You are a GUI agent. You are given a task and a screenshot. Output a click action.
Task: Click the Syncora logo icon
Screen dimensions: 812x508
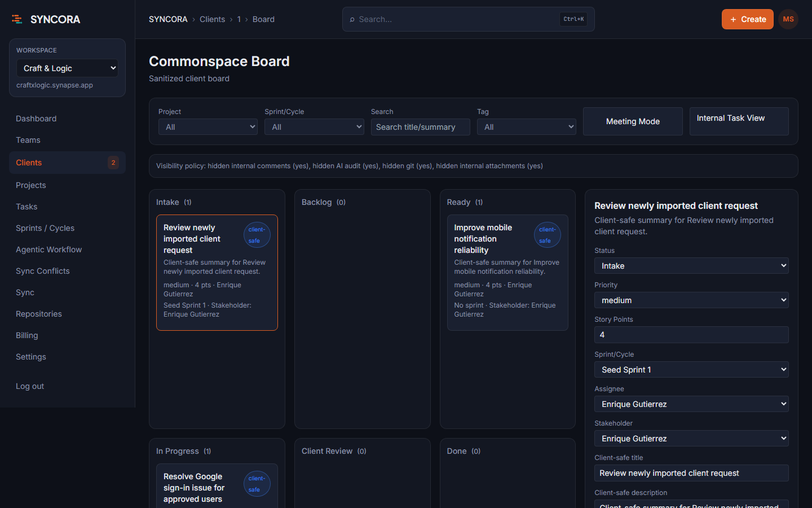[17, 19]
